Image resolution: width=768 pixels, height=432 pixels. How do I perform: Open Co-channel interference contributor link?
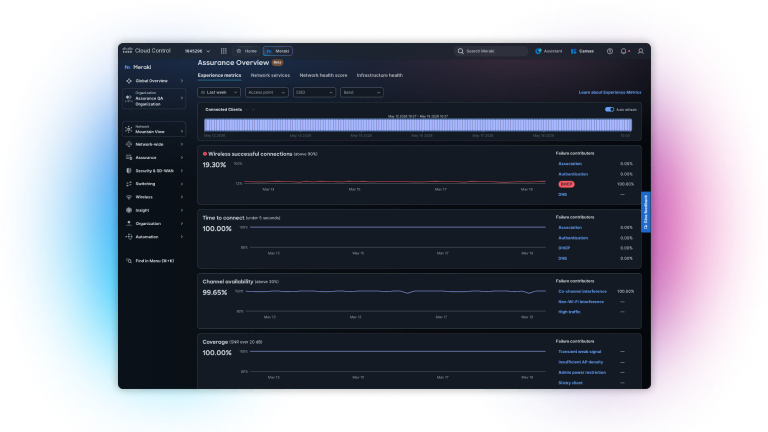click(582, 291)
